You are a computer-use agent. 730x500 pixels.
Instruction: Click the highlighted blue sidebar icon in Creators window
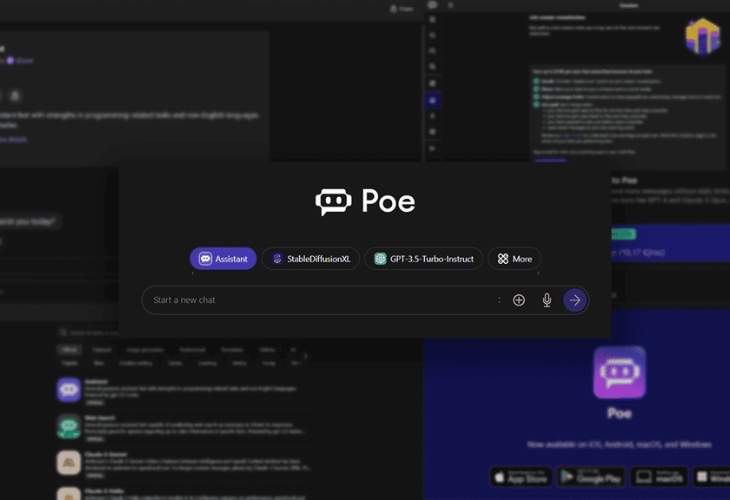coord(433,100)
